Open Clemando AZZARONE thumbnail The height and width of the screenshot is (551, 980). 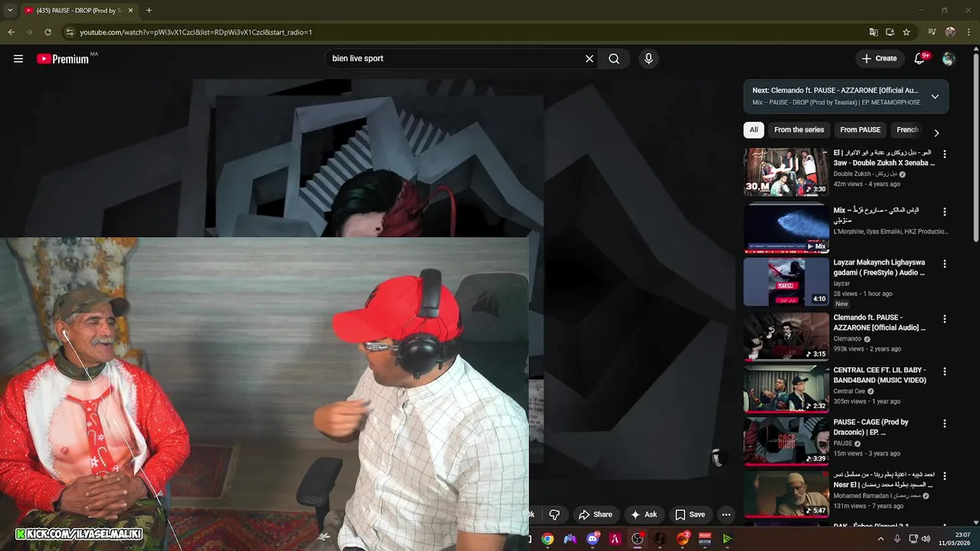tap(786, 337)
